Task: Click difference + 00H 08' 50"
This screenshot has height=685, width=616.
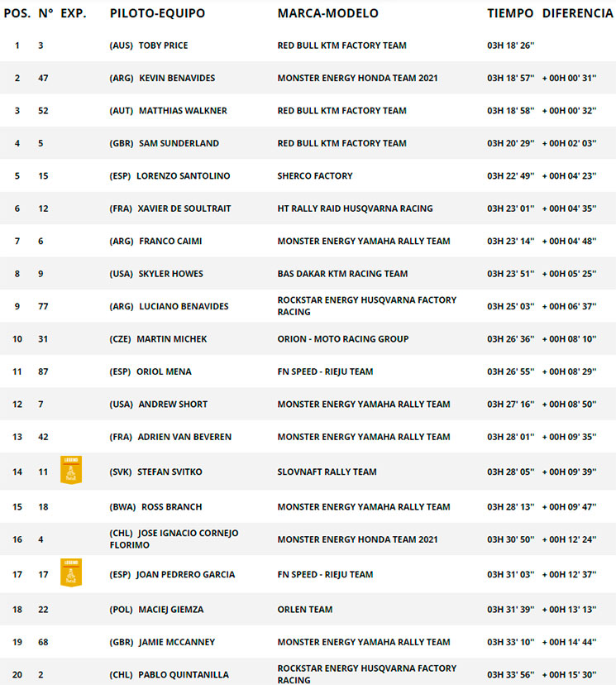Action: tap(570, 405)
